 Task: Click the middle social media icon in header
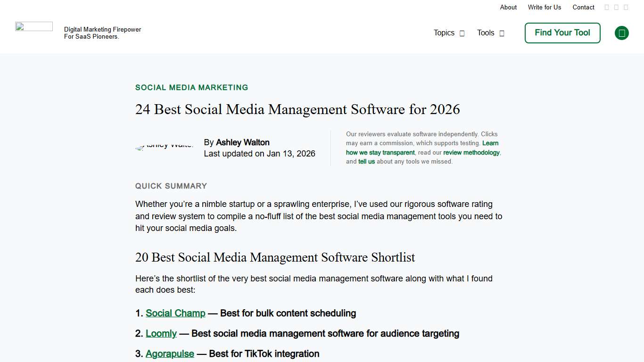[x=616, y=7]
